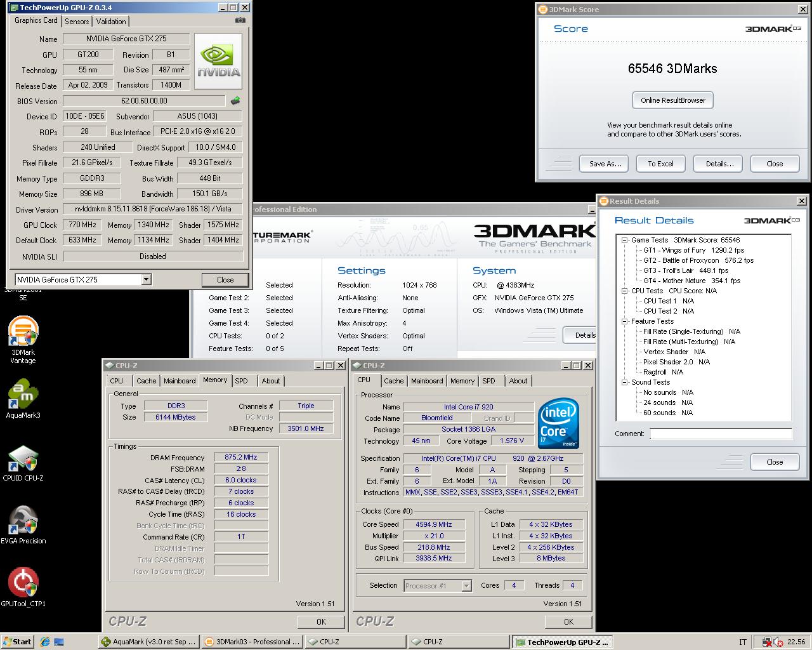Collapse the Feature Tests tree node
Screen dimensions: 812x650
[625, 321]
